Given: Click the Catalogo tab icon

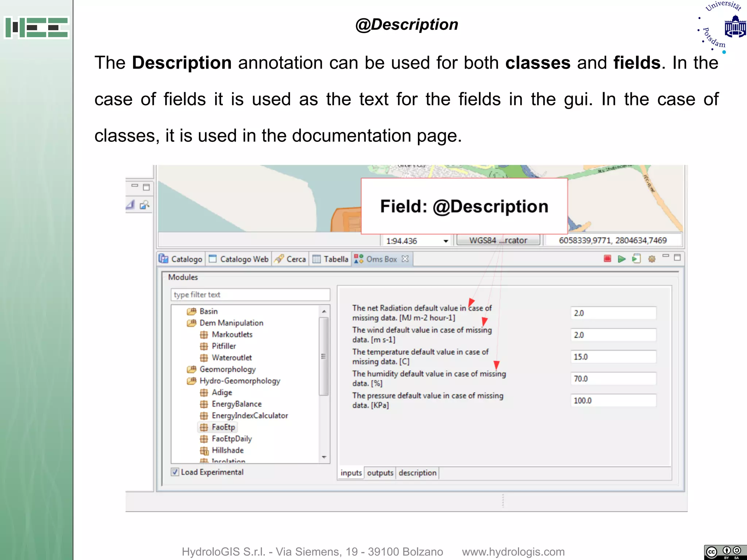Looking at the screenshot, I should coord(163,258).
